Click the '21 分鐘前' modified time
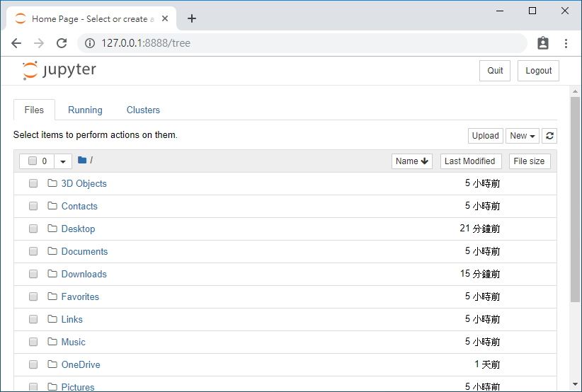The image size is (582, 392). pyautogui.click(x=480, y=229)
